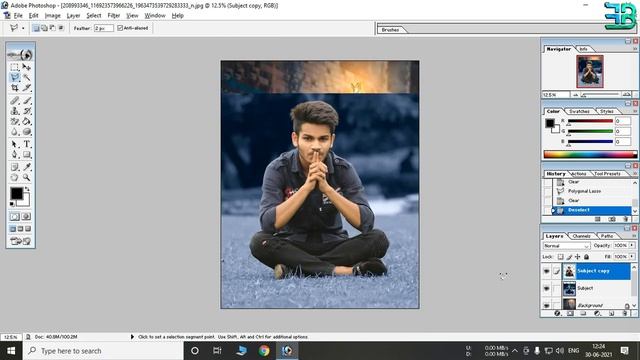Select the Slice tool
Screen dimensions: 640x360
click(x=27, y=88)
